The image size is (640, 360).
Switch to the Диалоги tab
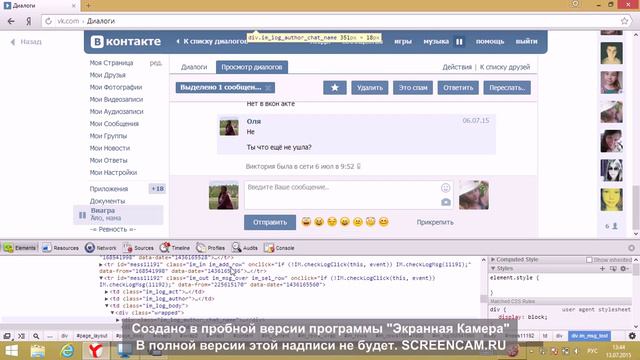(194, 67)
